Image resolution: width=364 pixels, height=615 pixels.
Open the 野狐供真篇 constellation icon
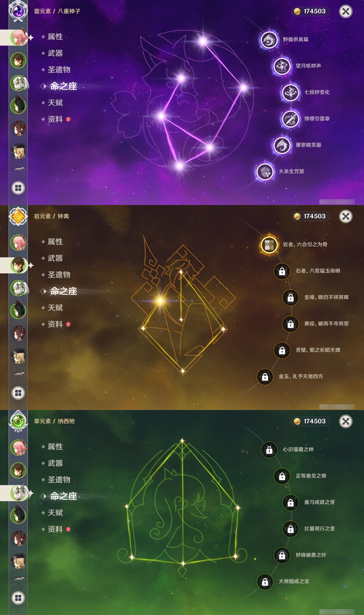269,40
